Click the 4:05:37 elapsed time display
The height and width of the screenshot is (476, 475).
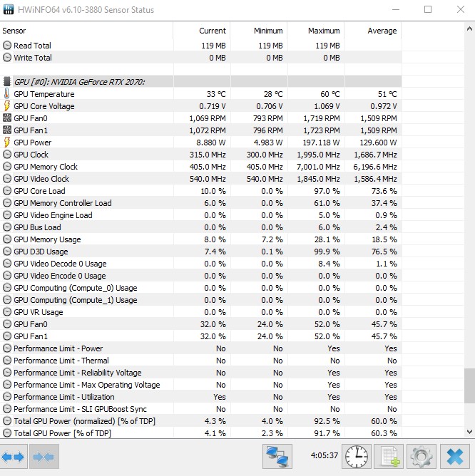coord(325,455)
